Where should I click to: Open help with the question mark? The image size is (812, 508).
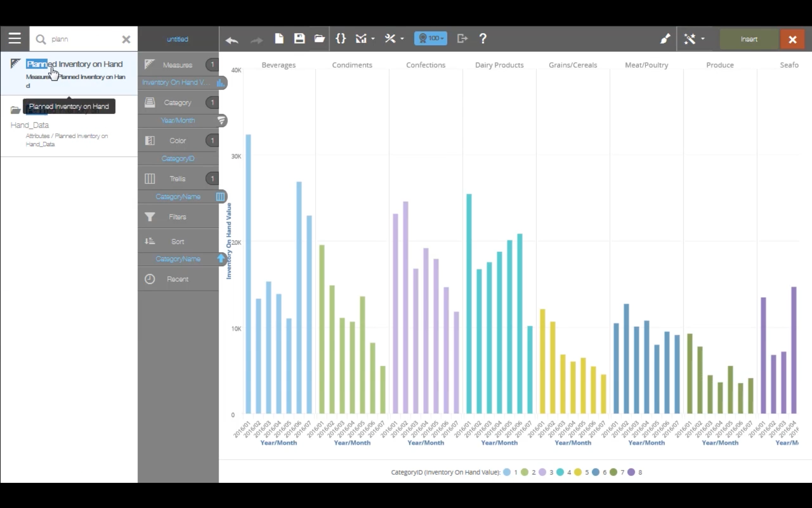[483, 38]
